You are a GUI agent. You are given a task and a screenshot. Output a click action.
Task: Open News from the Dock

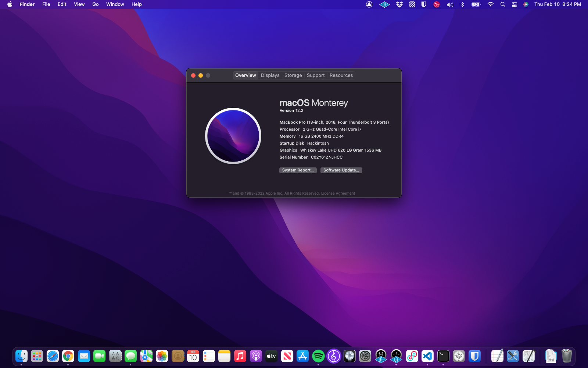pyautogui.click(x=287, y=356)
